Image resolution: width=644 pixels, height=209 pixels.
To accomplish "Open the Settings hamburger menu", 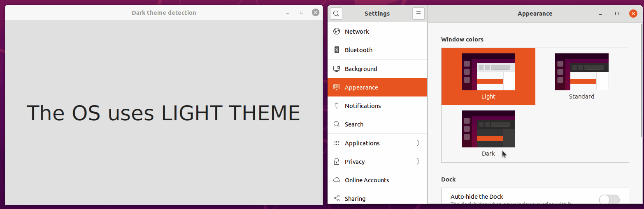I will (418, 14).
